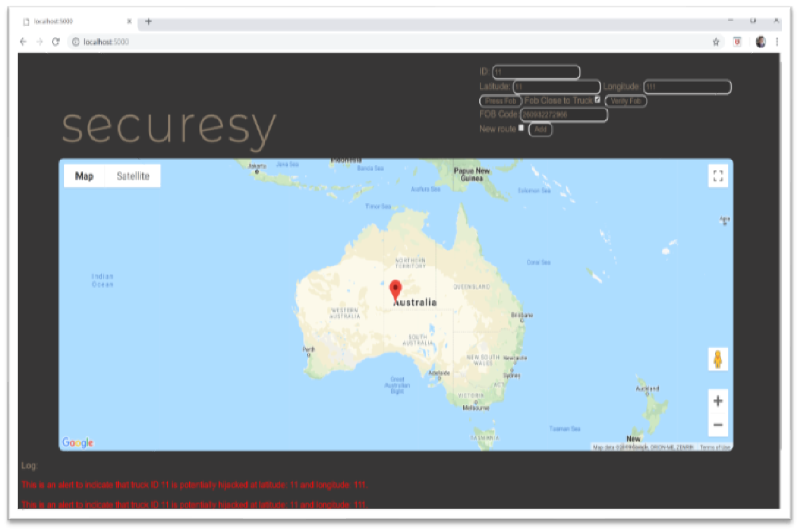Focus the ID input field
Viewport: 798px width, 532px height.
coord(536,73)
